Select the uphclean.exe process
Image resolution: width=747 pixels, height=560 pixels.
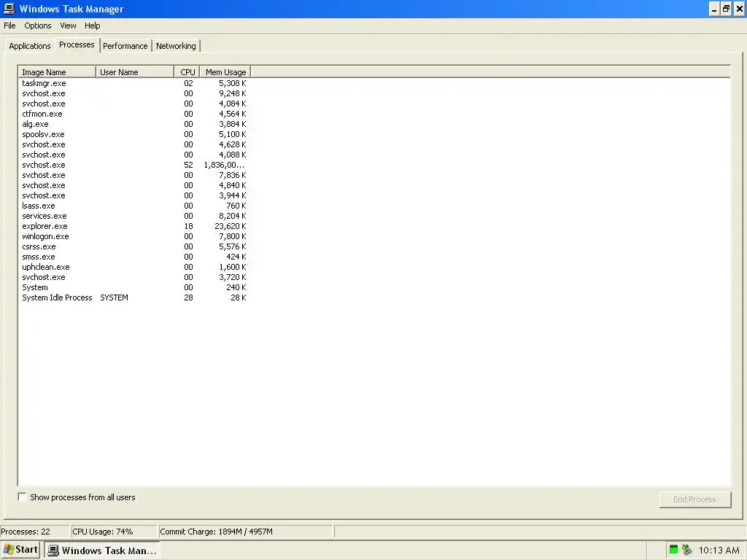(134, 267)
